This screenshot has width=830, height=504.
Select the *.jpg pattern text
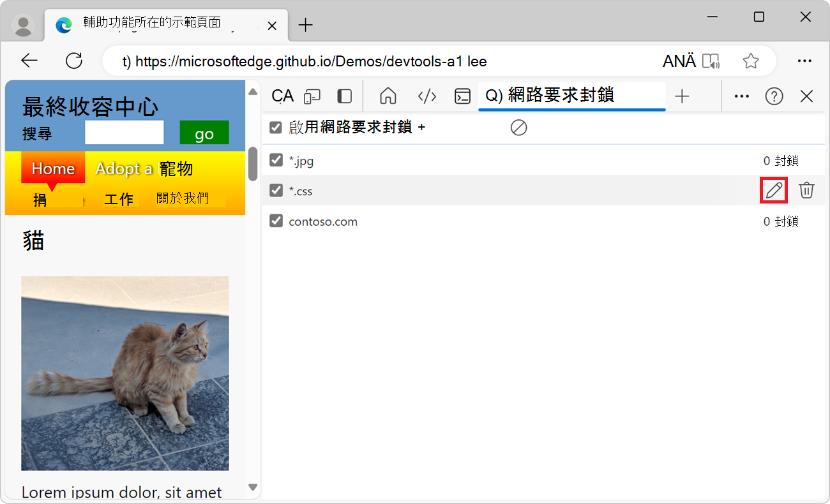[x=301, y=161]
